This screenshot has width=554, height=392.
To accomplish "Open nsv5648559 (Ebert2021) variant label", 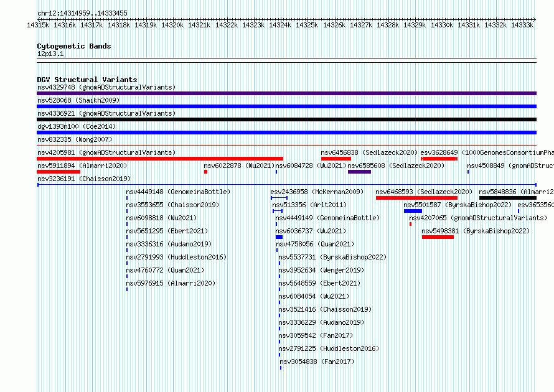I will tap(319, 283).
